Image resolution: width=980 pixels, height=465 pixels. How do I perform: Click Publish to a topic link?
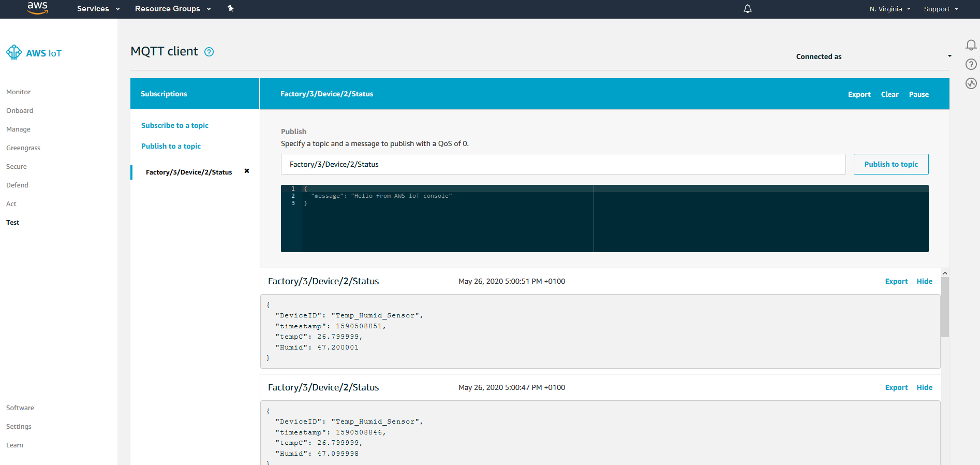171,146
